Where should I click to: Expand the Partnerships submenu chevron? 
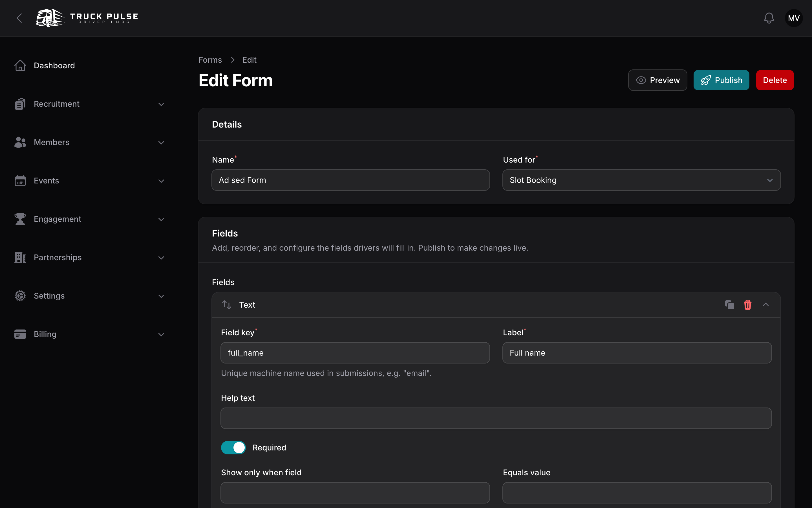161,258
